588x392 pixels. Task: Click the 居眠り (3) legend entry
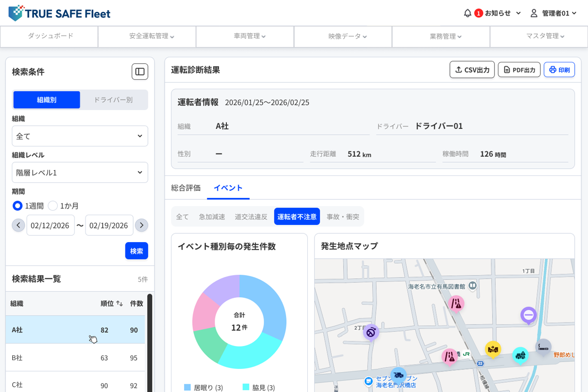coord(203,388)
